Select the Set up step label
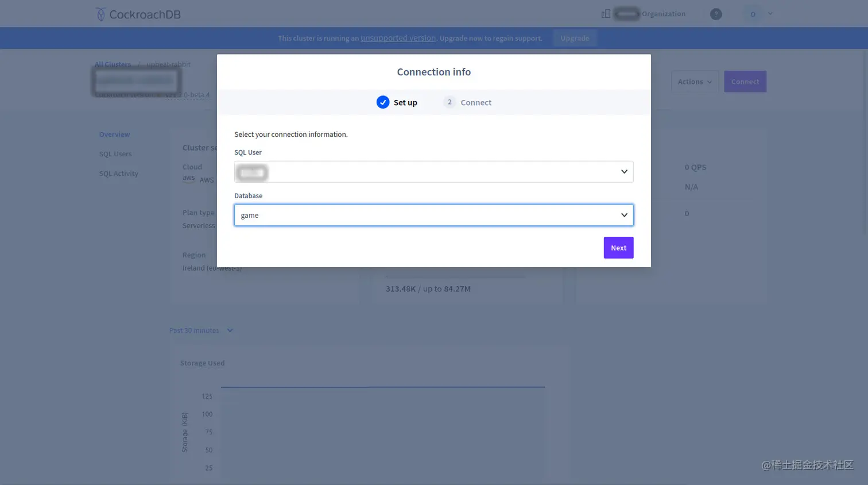The image size is (868, 485). [x=405, y=102]
